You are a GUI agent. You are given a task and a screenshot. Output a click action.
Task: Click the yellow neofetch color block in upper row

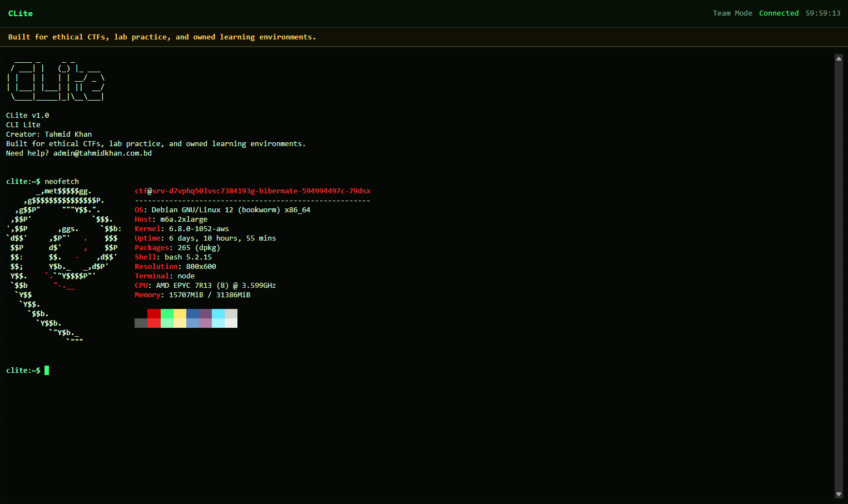tap(180, 313)
